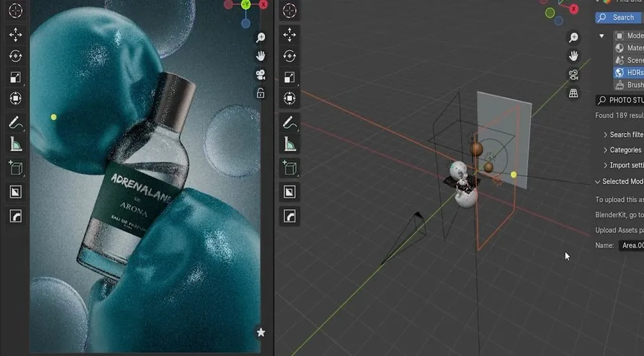This screenshot has width=644, height=356.
Task: Click the star icon below the render preview
Action: [261, 332]
